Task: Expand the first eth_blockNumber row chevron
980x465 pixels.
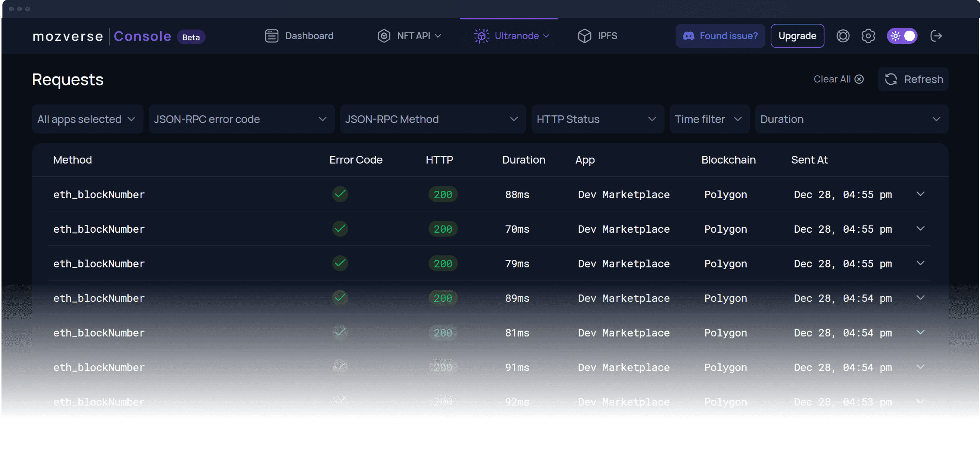Action: click(920, 194)
